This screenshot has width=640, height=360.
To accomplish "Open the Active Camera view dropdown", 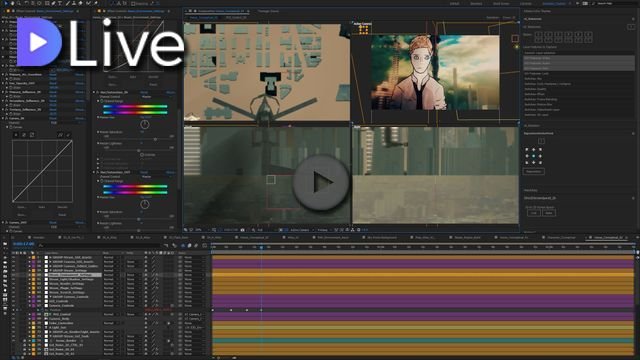I will coord(301,230).
